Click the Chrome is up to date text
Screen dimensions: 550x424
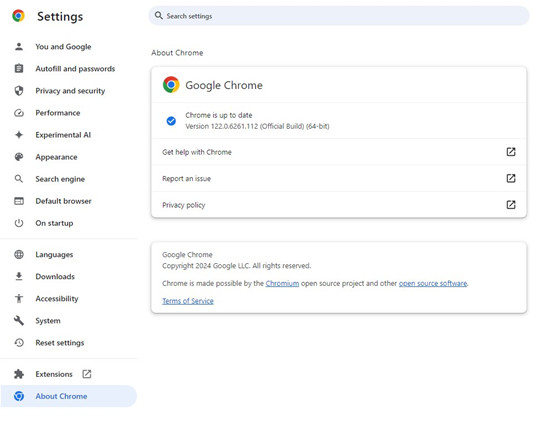(219, 115)
